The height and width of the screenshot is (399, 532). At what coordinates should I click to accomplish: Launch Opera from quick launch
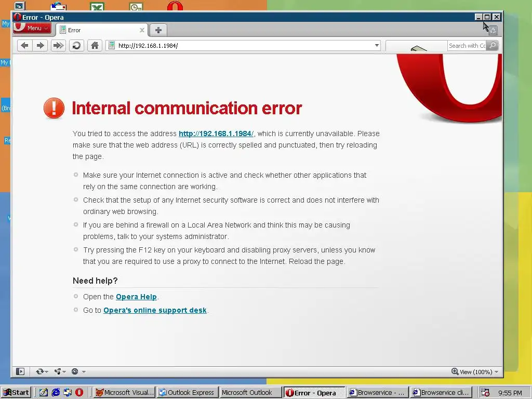click(x=79, y=393)
